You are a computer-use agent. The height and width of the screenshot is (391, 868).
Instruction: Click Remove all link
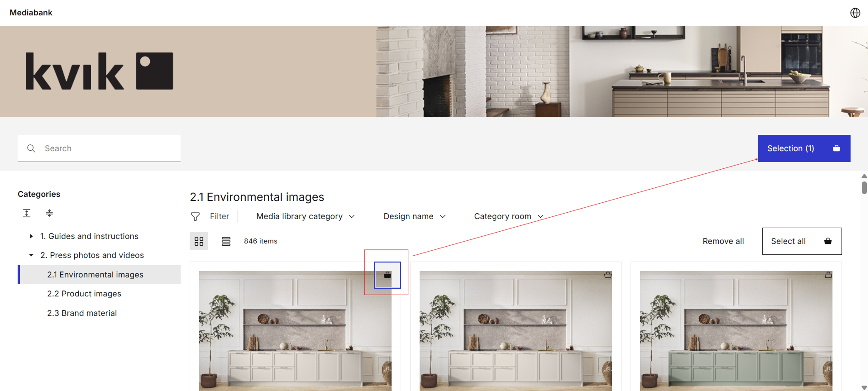coord(723,241)
